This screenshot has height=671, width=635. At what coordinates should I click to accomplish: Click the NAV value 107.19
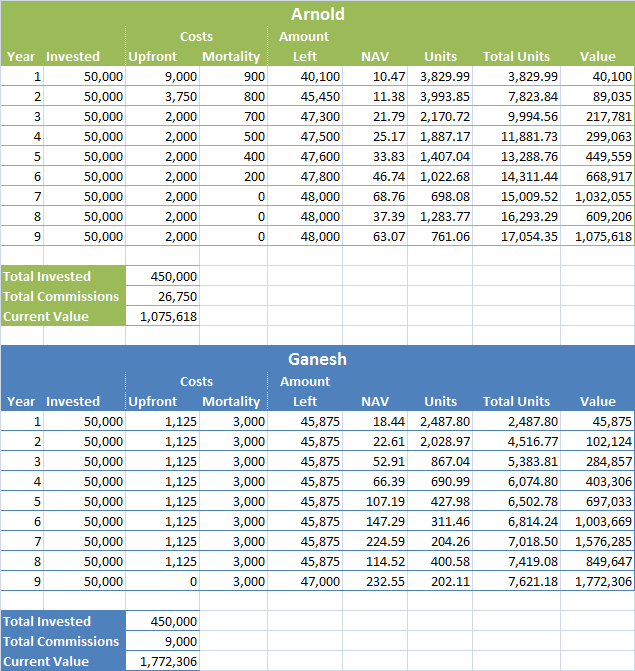[x=385, y=501]
